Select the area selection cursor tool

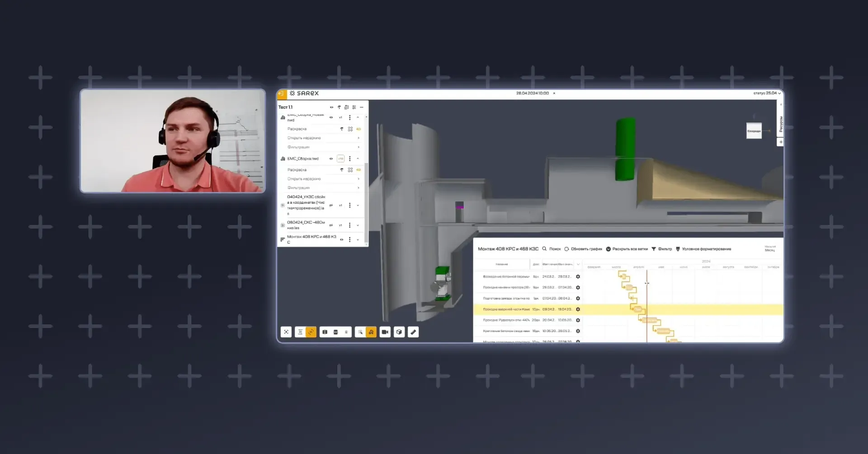360,332
